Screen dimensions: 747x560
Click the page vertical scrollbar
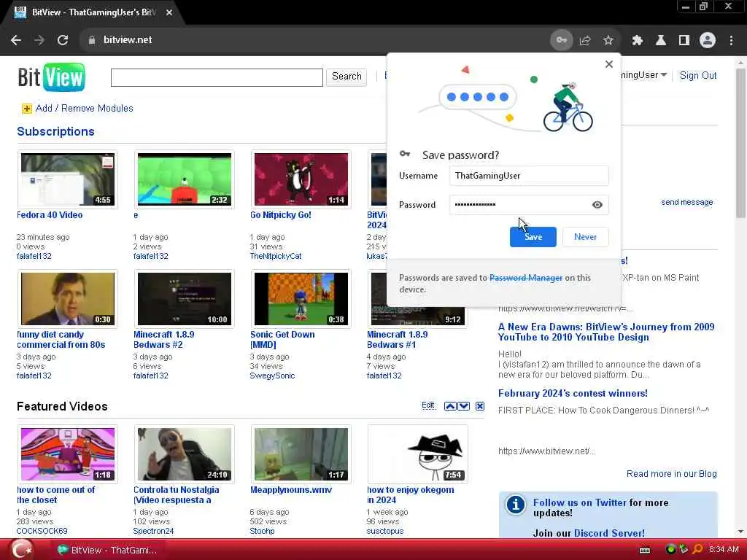click(x=740, y=143)
